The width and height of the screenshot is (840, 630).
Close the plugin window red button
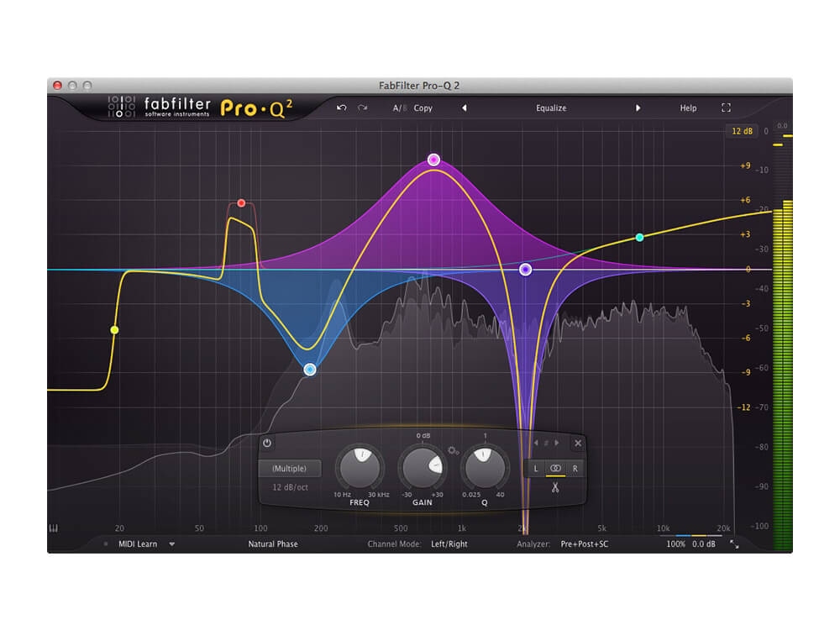click(x=58, y=85)
